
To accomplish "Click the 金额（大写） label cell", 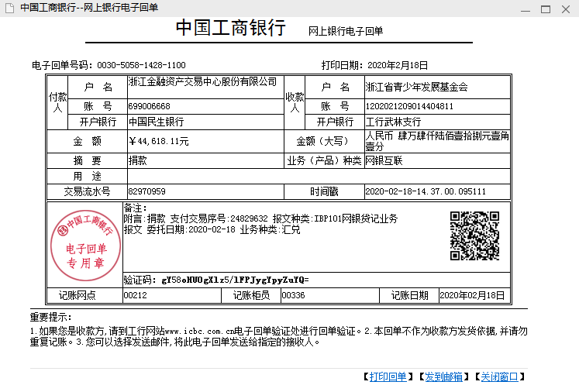I will [x=324, y=141].
